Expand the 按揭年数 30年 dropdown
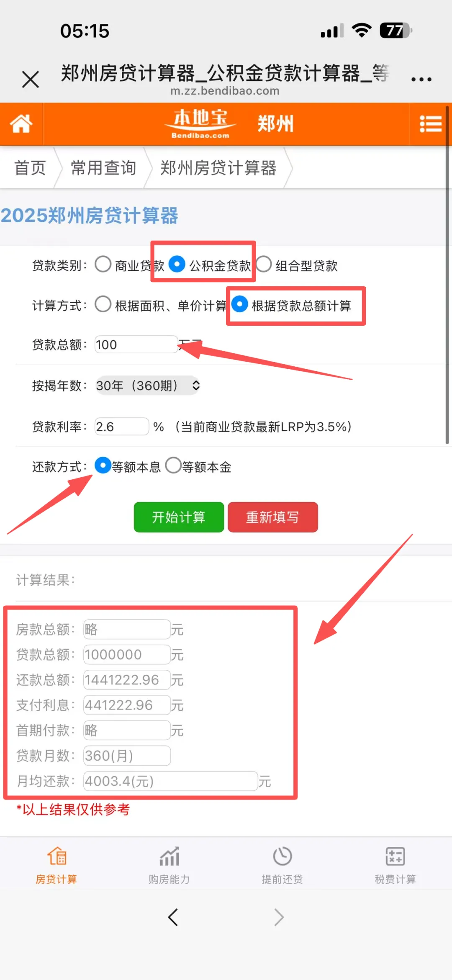 click(x=148, y=386)
